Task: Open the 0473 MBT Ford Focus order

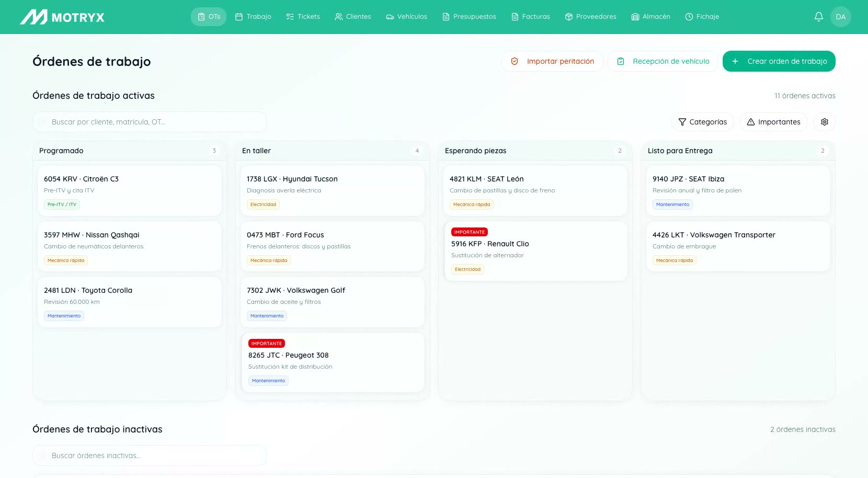Action: click(333, 246)
